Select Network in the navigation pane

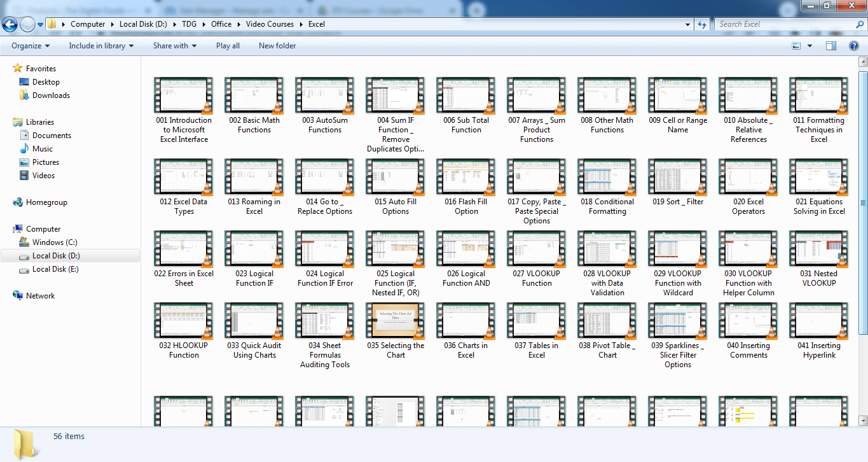pyautogui.click(x=40, y=296)
